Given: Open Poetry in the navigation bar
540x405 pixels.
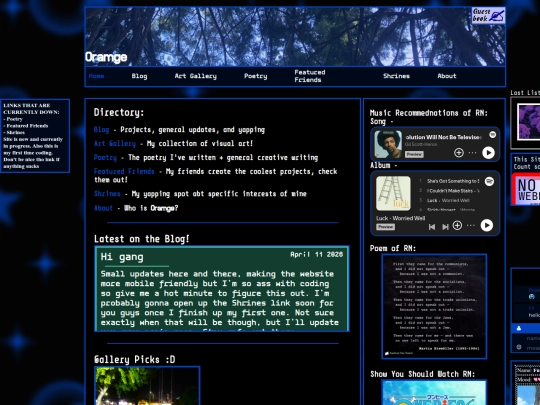Looking at the screenshot, I should tap(256, 76).
